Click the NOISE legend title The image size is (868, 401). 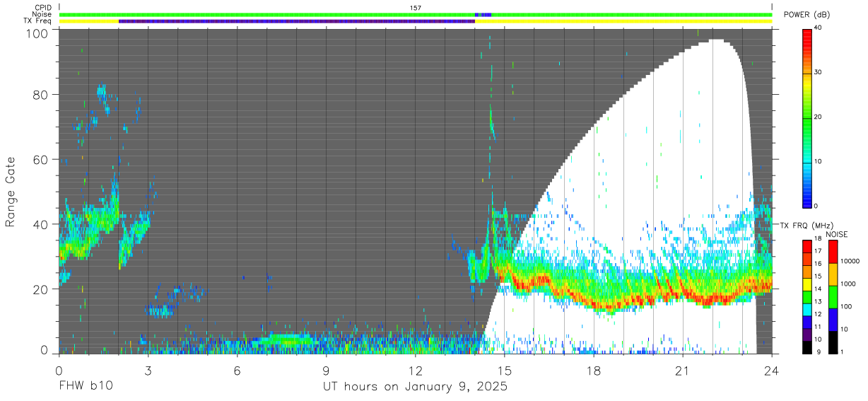click(837, 234)
